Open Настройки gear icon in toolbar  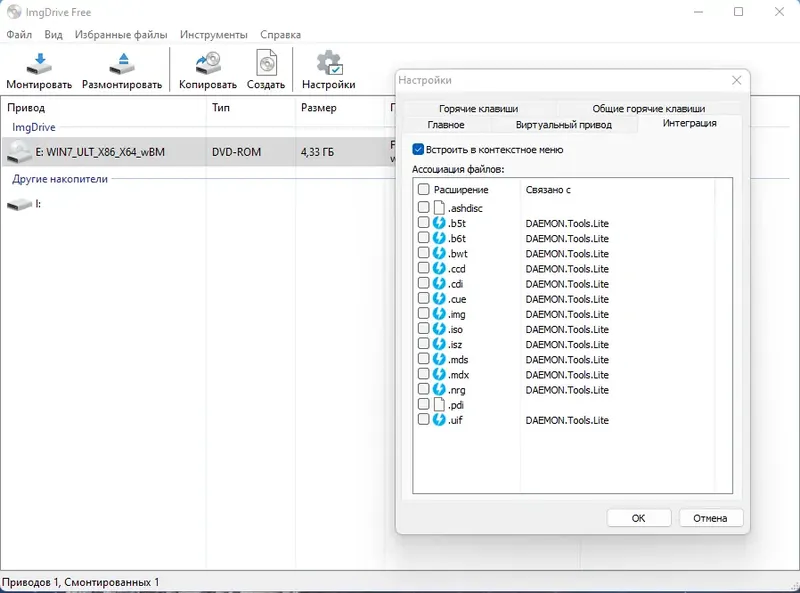329,63
